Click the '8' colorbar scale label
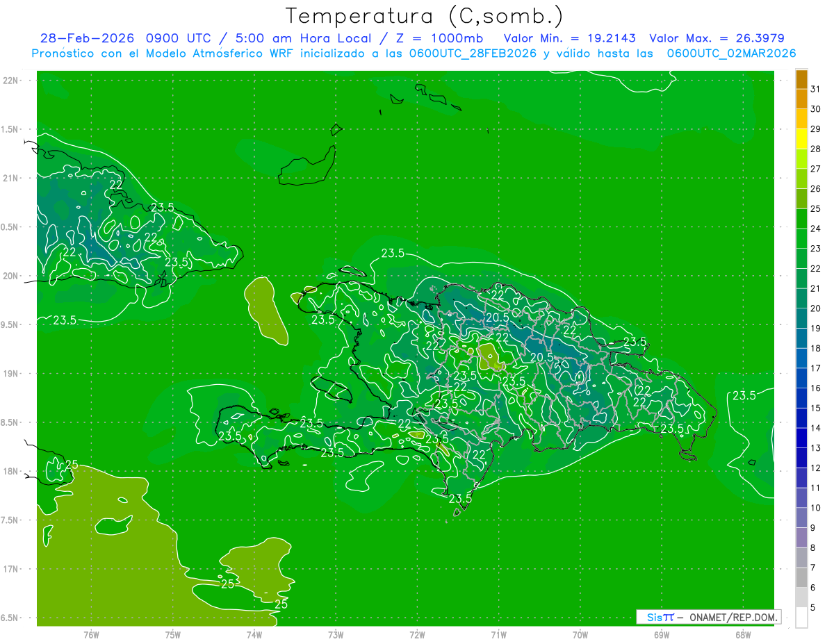 point(813,547)
